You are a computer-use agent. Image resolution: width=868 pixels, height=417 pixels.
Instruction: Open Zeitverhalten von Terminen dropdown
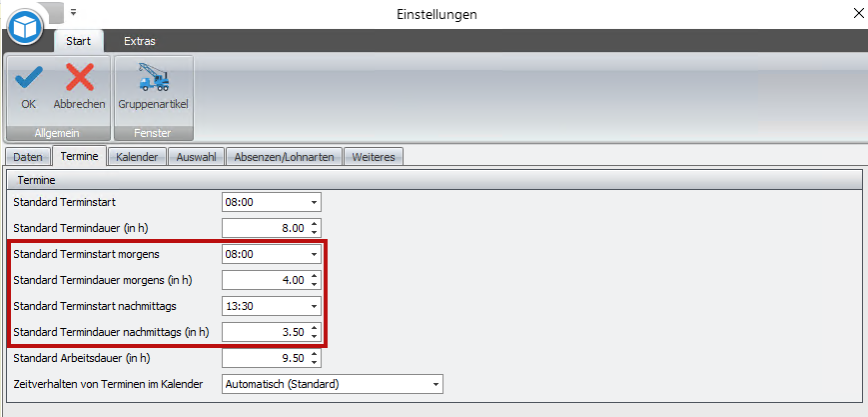click(x=434, y=384)
